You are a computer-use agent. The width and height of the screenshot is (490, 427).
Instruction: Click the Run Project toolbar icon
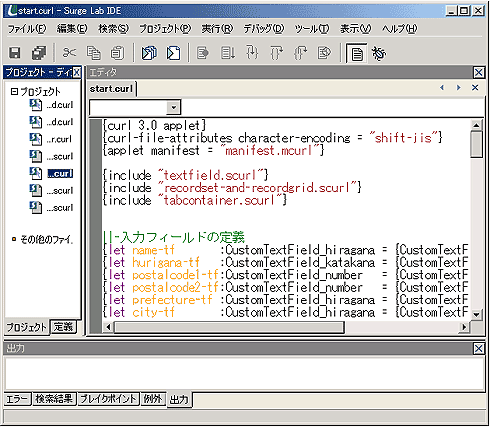click(x=149, y=53)
